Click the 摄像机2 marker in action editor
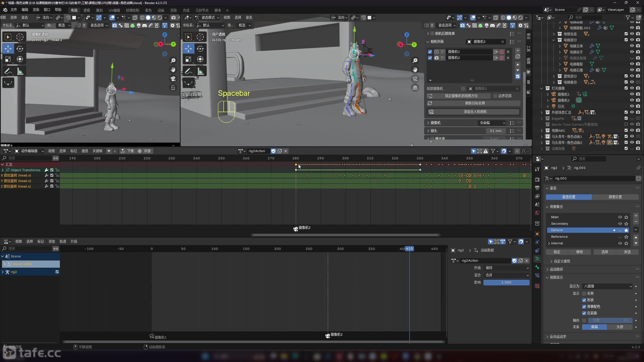This screenshot has height=362, width=644. [296, 229]
